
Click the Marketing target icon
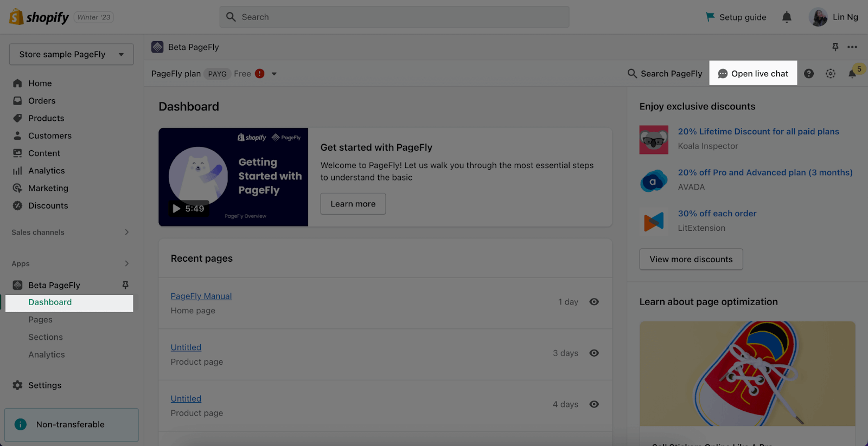pyautogui.click(x=17, y=188)
